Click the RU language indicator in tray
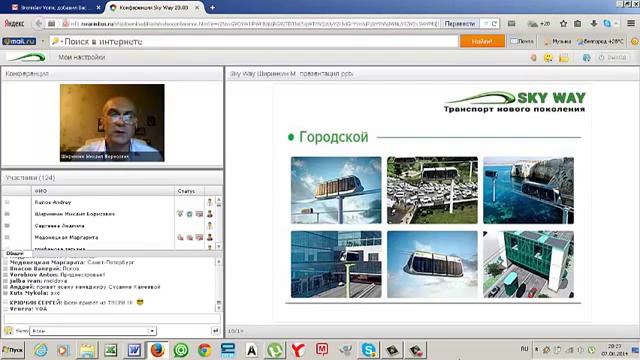 pyautogui.click(x=524, y=349)
